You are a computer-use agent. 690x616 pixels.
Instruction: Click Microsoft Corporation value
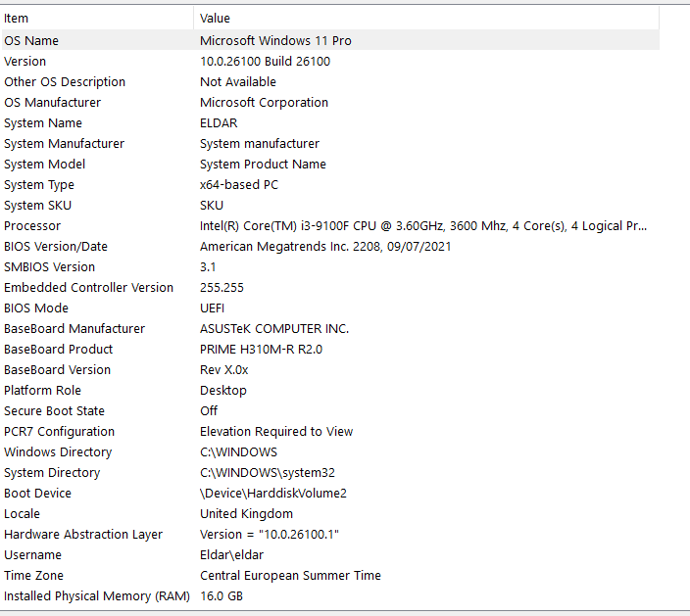264,103
